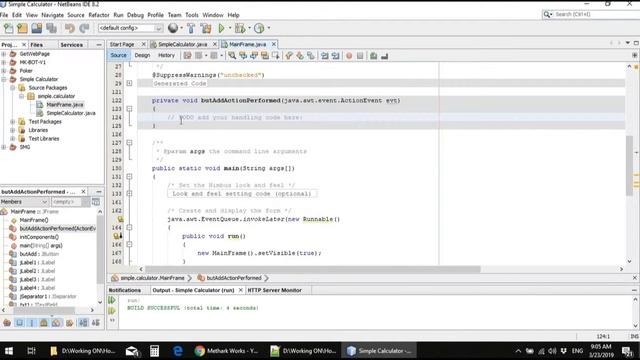
Task: Open the Run Project dropdown arrow
Action: pyautogui.click(x=229, y=28)
